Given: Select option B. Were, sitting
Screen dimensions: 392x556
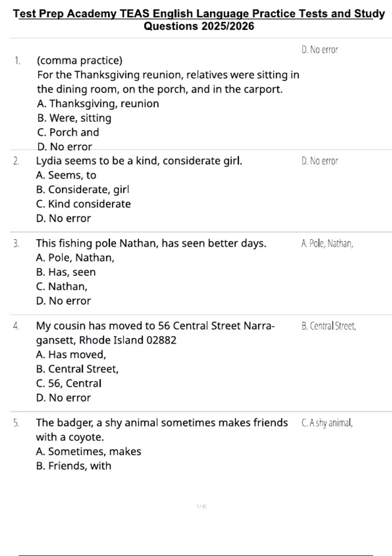Looking at the screenshot, I should click(74, 118).
